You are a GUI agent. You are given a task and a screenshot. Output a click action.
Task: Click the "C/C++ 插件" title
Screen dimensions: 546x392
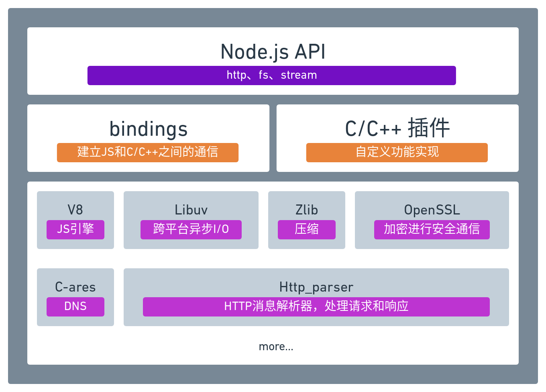(x=397, y=129)
